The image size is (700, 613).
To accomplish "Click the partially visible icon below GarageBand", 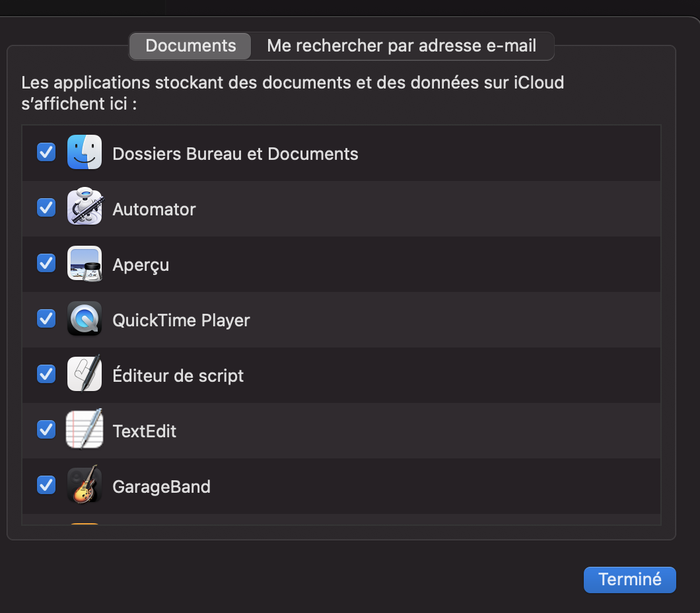I will (85, 524).
